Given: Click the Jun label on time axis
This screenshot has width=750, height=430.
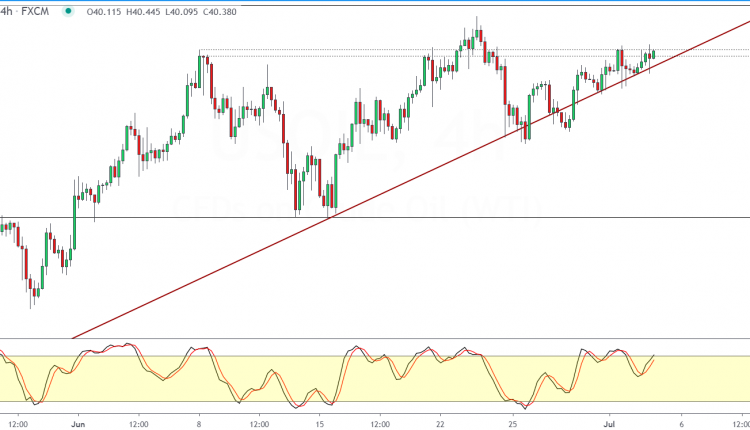Looking at the screenshot, I should [77, 422].
